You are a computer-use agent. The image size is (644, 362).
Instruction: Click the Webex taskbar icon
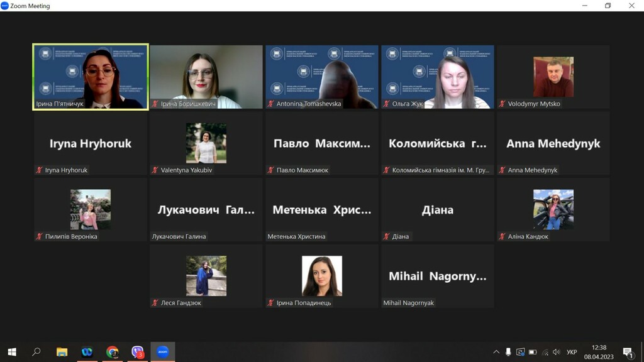tap(87, 352)
